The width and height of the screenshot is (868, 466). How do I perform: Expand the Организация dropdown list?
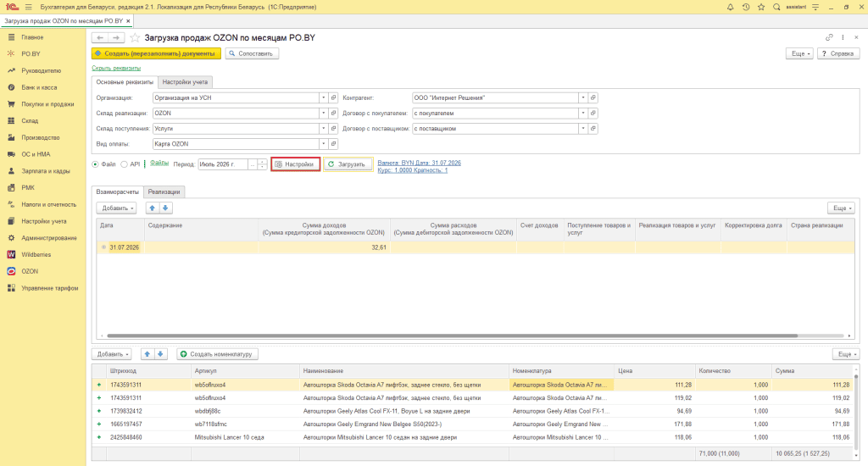[x=323, y=98]
